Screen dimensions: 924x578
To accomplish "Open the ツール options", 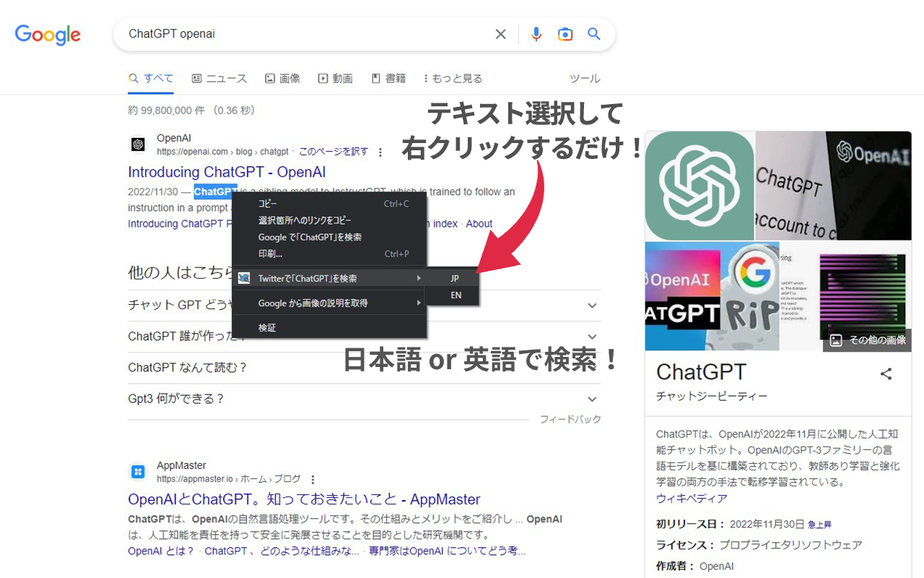I will 585,78.
